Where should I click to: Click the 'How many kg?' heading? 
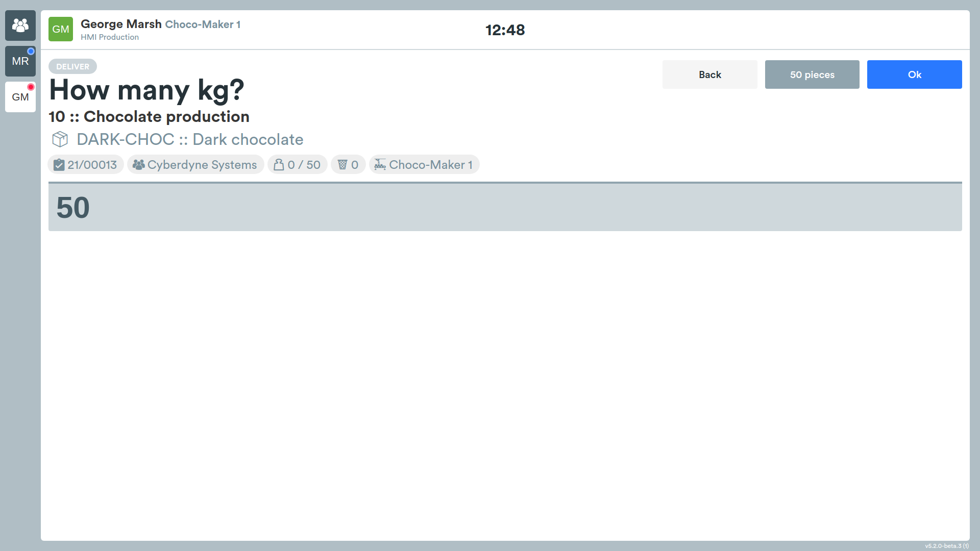tap(147, 90)
